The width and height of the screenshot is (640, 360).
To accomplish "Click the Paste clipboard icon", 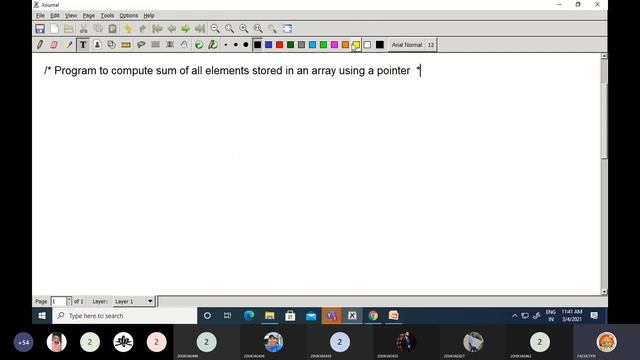I will 113,29.
